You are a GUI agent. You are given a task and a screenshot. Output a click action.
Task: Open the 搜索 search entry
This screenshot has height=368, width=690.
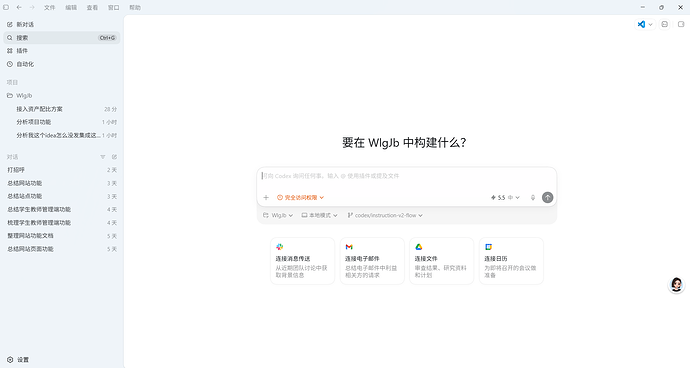tap(62, 38)
